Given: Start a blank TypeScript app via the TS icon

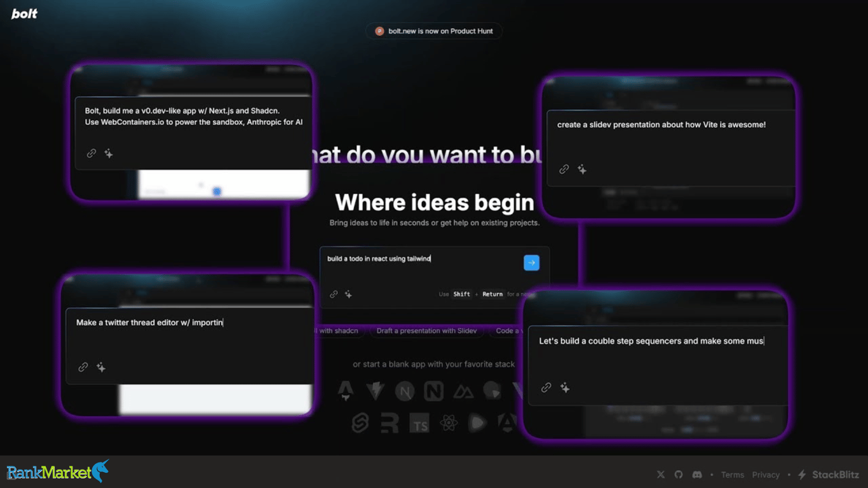Looking at the screenshot, I should (419, 424).
